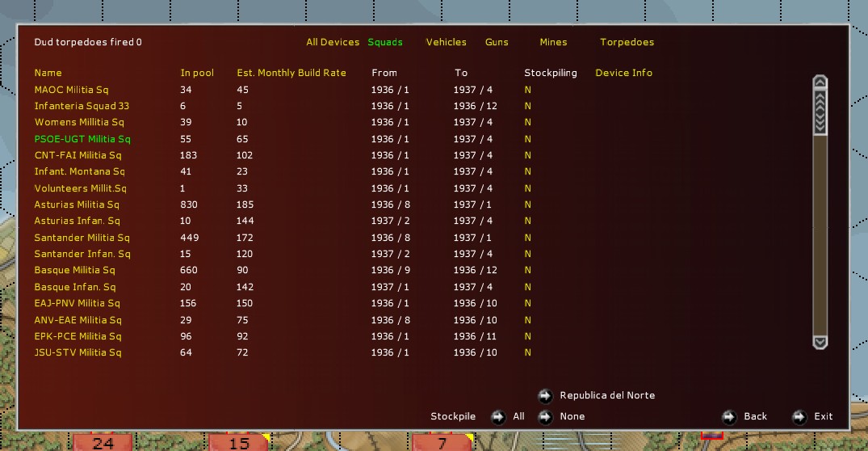This screenshot has width=868, height=451.
Task: Select Santander Militia Sq entry
Action: click(82, 238)
